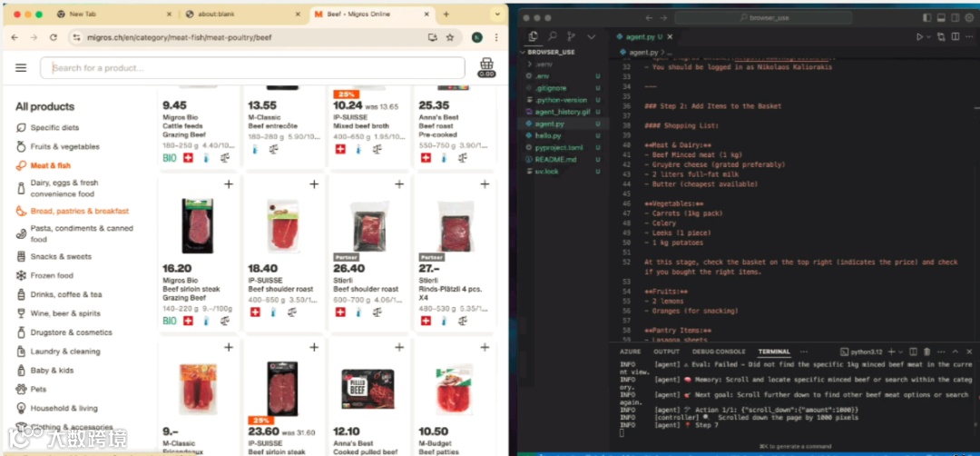Switch to the New Tab tab

113,15
